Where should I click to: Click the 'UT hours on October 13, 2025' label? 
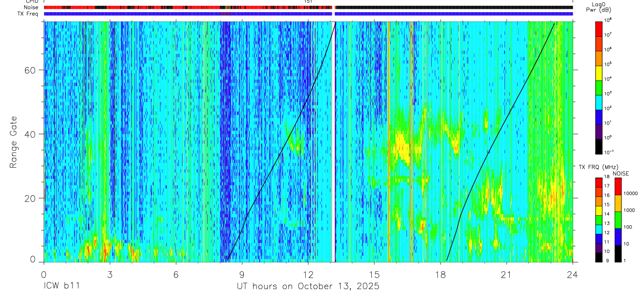[307, 286]
